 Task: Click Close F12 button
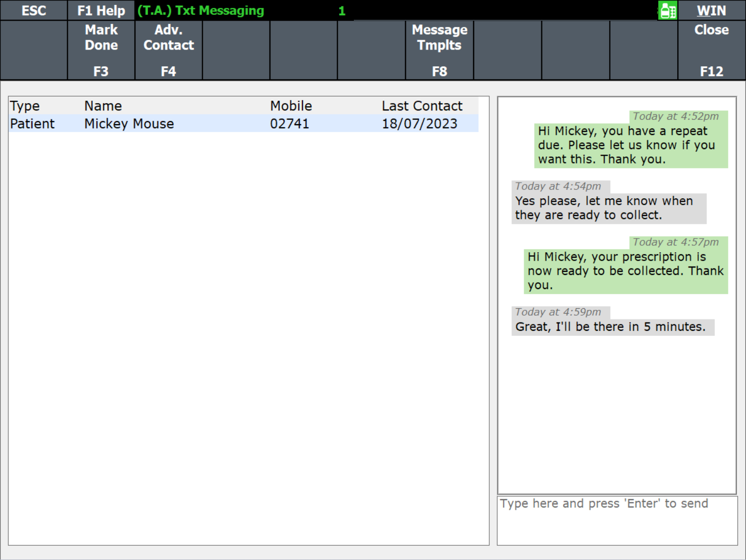coord(711,50)
